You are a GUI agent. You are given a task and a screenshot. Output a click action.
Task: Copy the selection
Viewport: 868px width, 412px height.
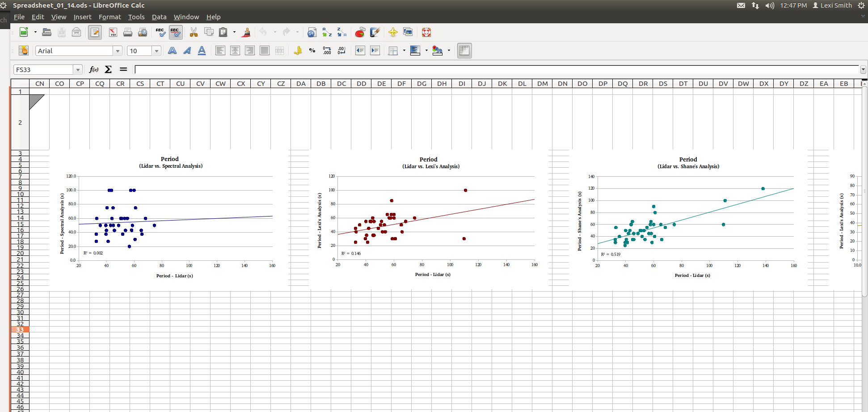click(209, 32)
